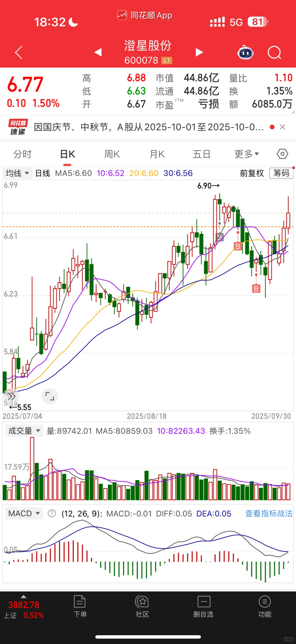Viewport: 296px width, 644px height.
Task: Switch to 月K tab
Action: click(x=157, y=154)
